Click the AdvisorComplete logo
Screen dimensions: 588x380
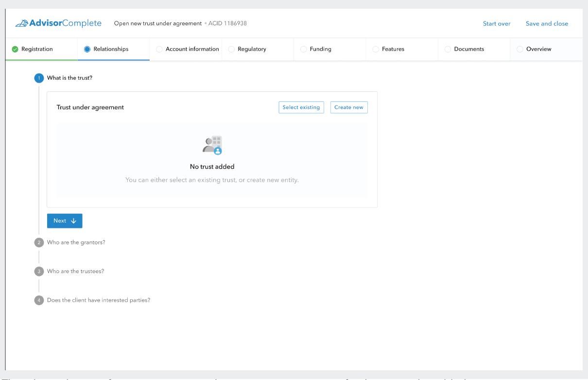coord(58,23)
